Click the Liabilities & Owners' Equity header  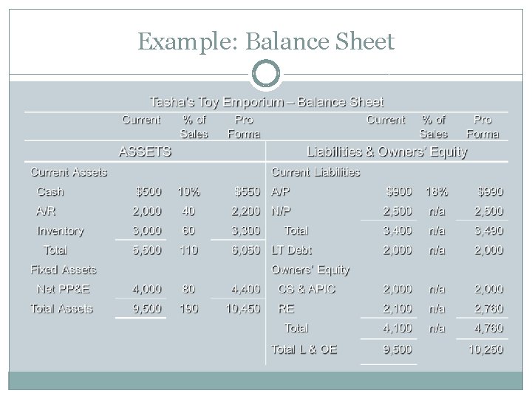point(386,151)
